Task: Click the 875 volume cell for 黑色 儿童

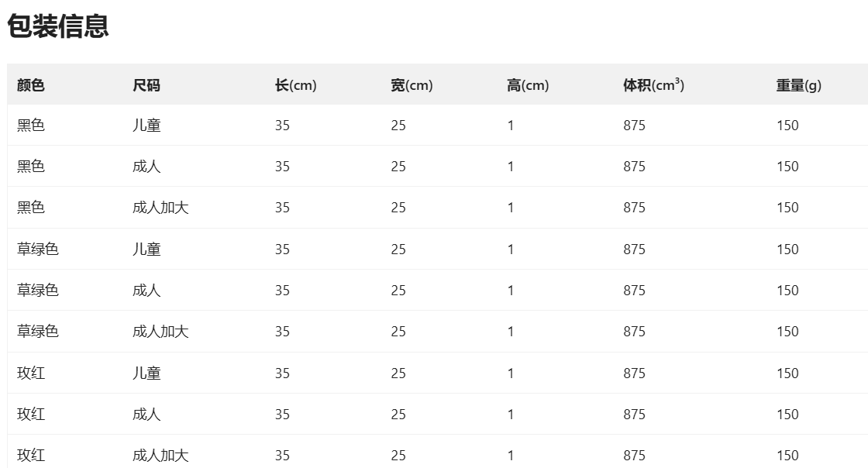Action: (634, 126)
